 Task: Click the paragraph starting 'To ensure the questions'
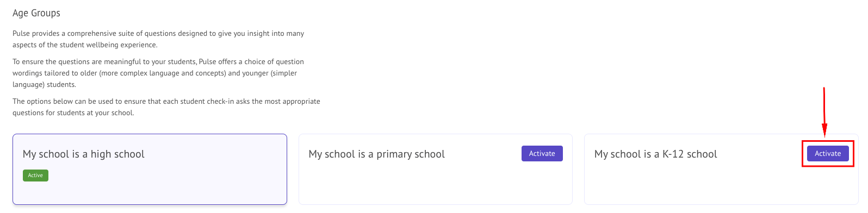coord(158,73)
